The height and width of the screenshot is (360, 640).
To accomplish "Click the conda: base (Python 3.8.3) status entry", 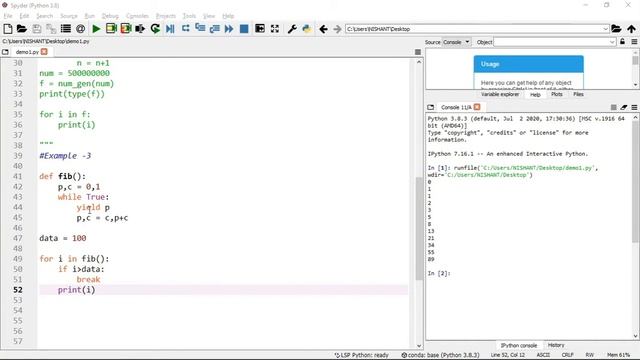I will [x=440, y=355].
